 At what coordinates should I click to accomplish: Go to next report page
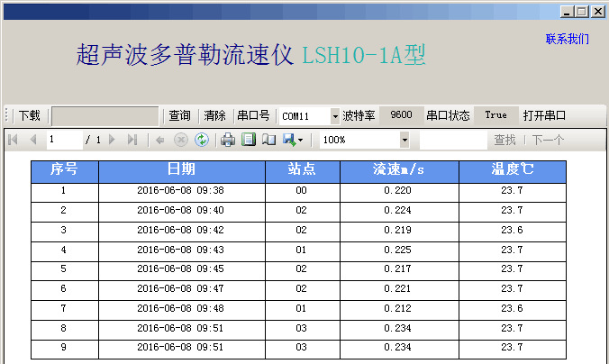(113, 140)
